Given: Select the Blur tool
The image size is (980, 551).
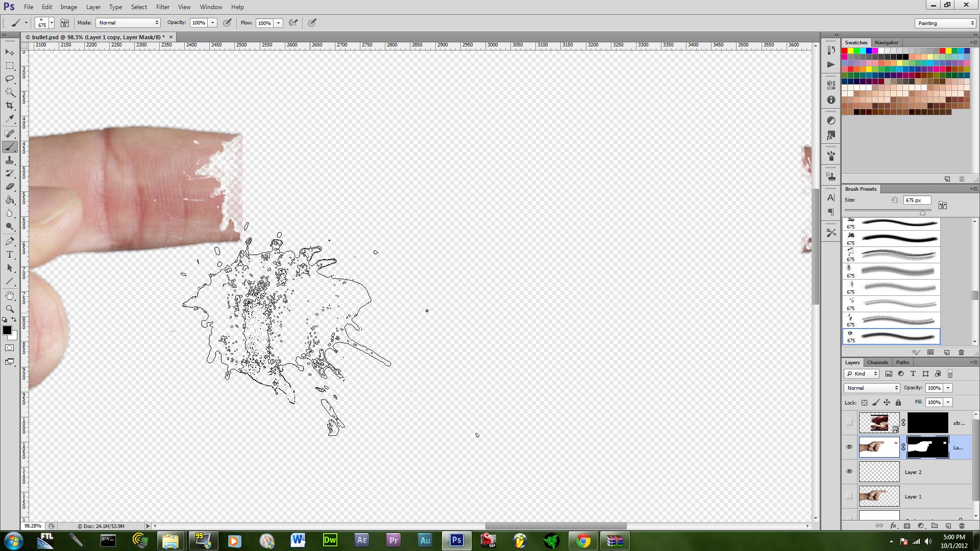Looking at the screenshot, I should click(10, 213).
